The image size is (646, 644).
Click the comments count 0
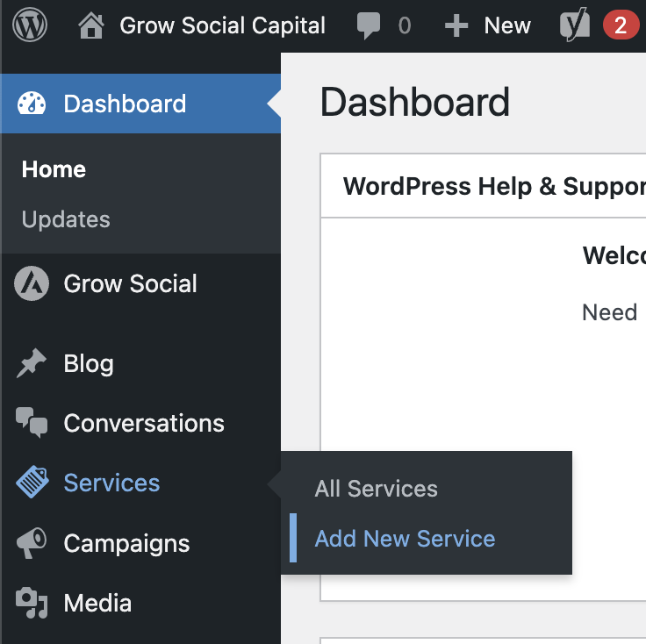point(405,25)
